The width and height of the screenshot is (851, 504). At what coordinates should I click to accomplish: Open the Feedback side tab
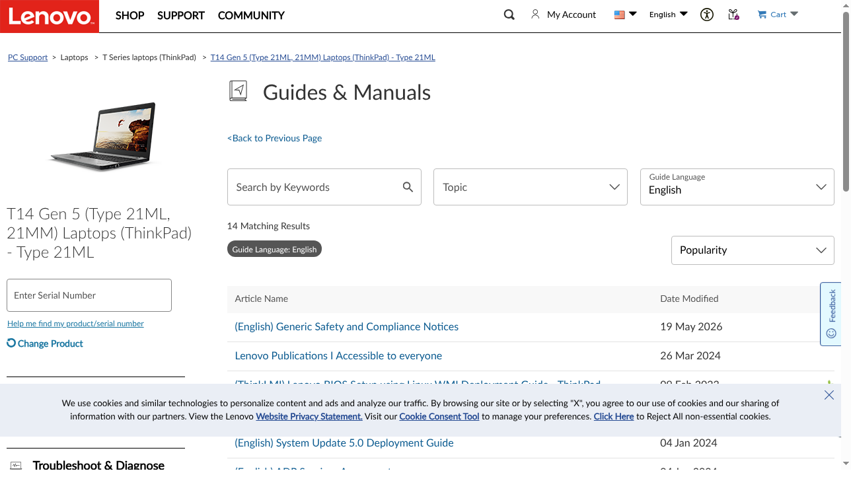[x=831, y=314]
